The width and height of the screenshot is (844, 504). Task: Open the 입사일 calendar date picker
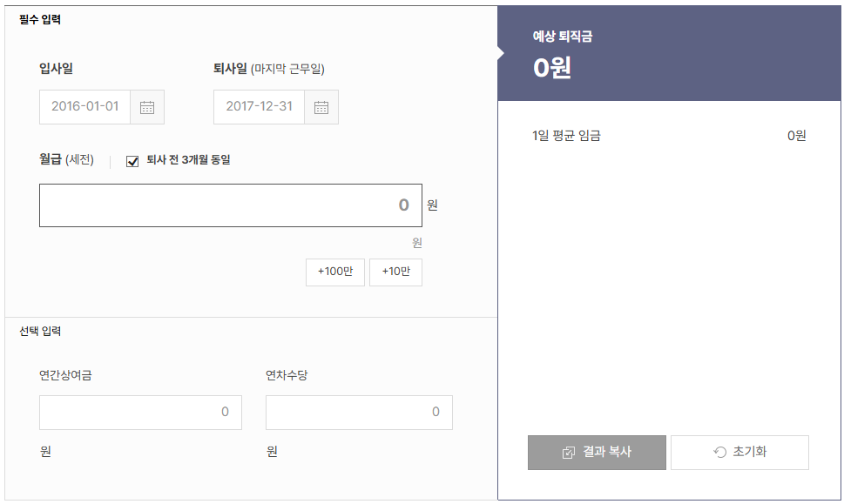point(146,107)
